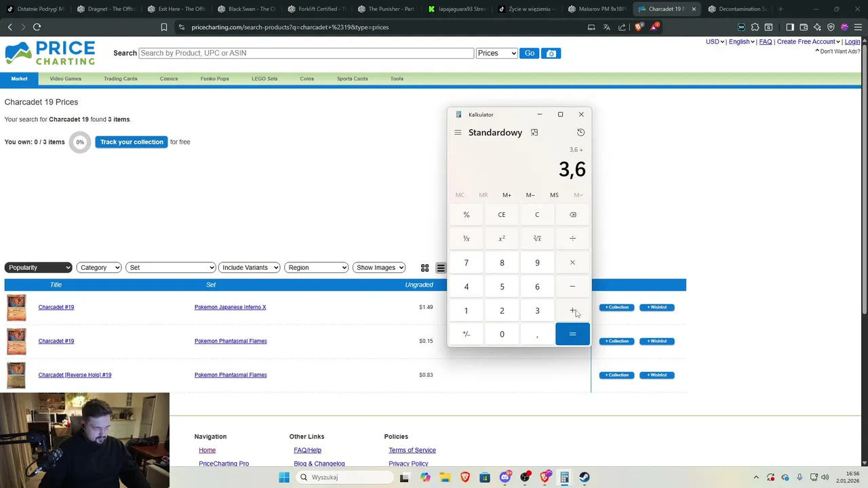
Task: Open the browser main hamburger menu
Action: (858, 27)
